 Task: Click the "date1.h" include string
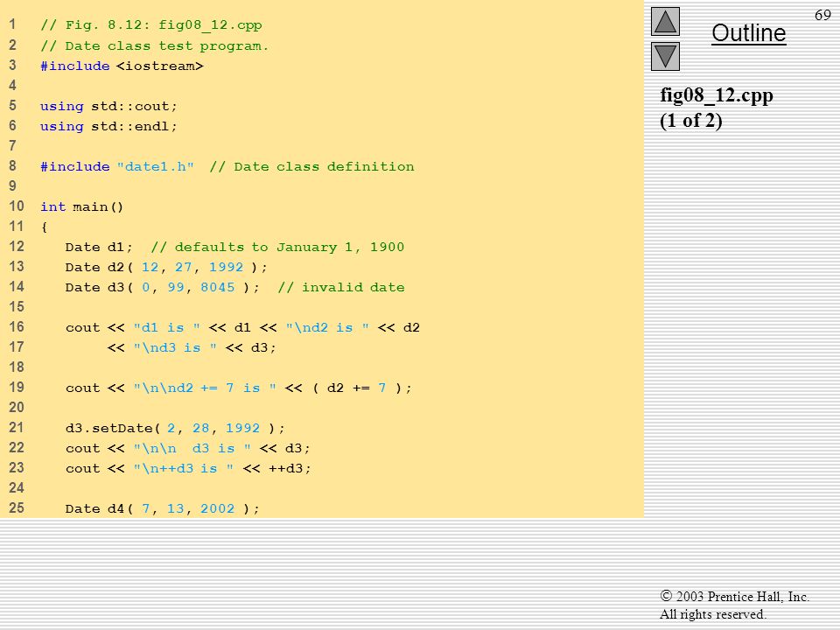pos(156,166)
